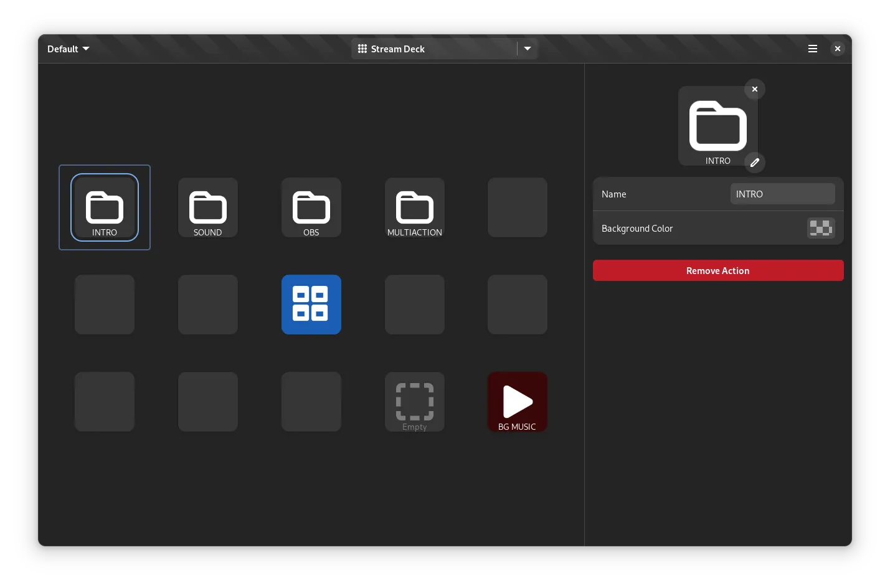Open the OBS folder key
Screen dimensions: 890x588
[311, 207]
